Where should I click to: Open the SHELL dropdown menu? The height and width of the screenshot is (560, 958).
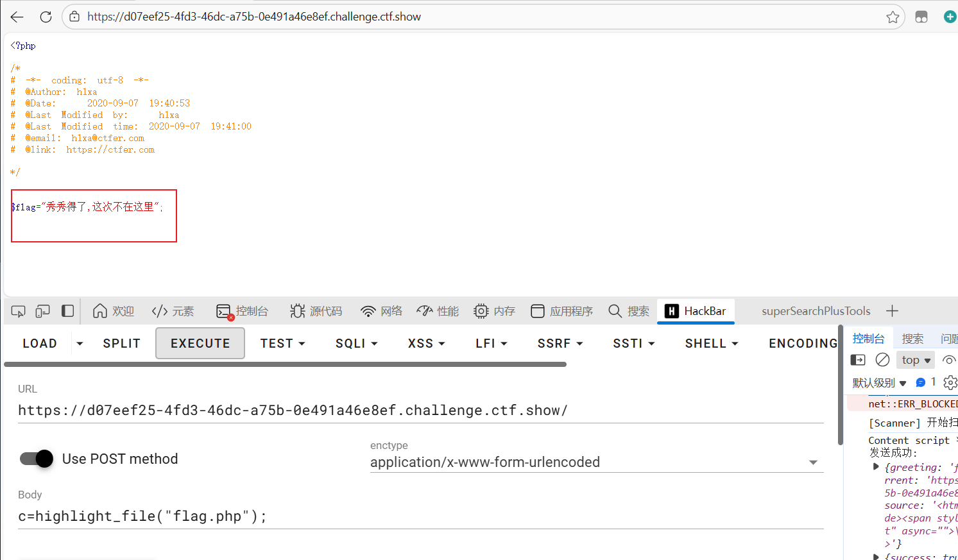pyautogui.click(x=712, y=343)
